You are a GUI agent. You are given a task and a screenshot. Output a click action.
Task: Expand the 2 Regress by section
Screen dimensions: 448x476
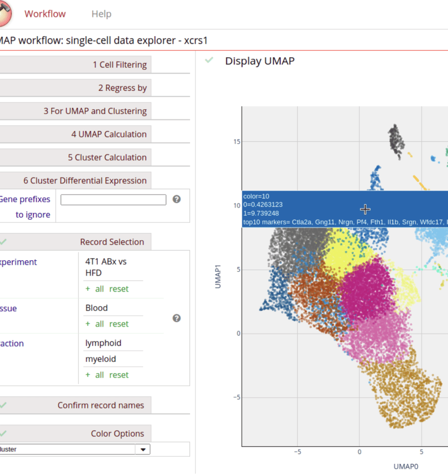(75, 88)
